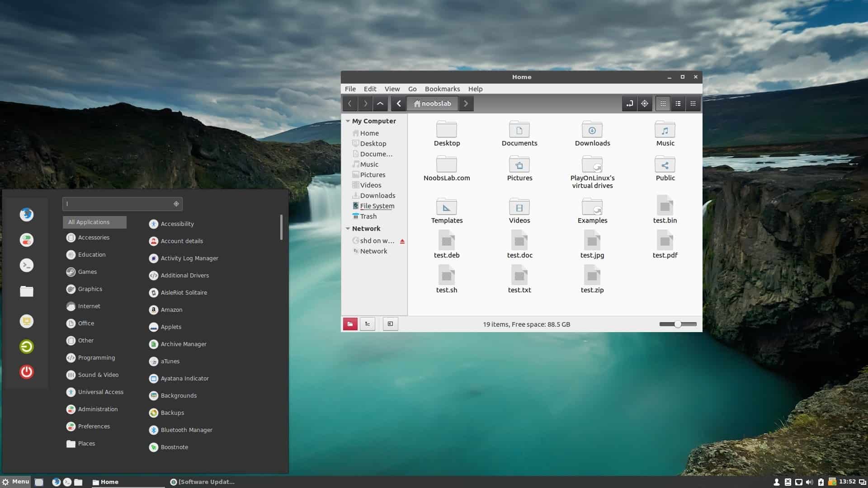Launch terminal from menu favorites

(x=27, y=265)
